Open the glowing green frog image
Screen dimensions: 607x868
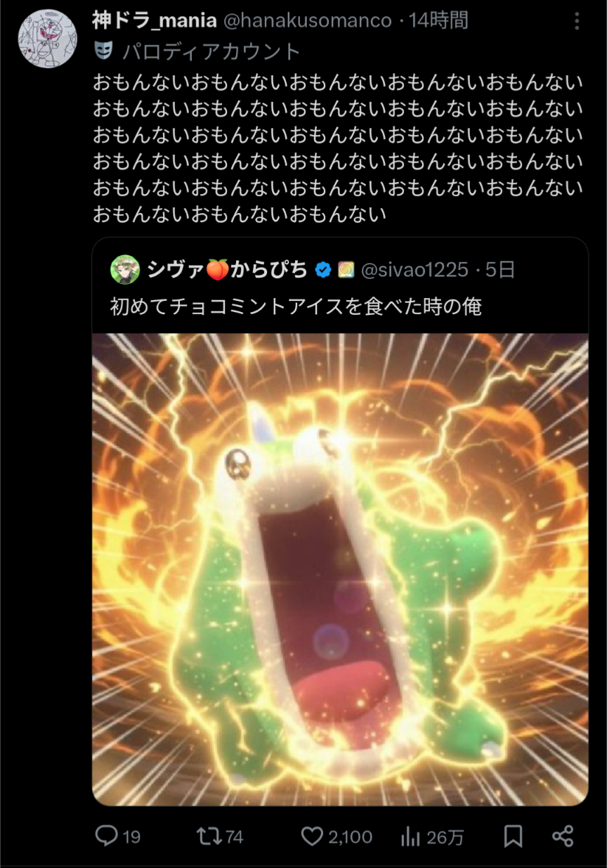[340, 569]
